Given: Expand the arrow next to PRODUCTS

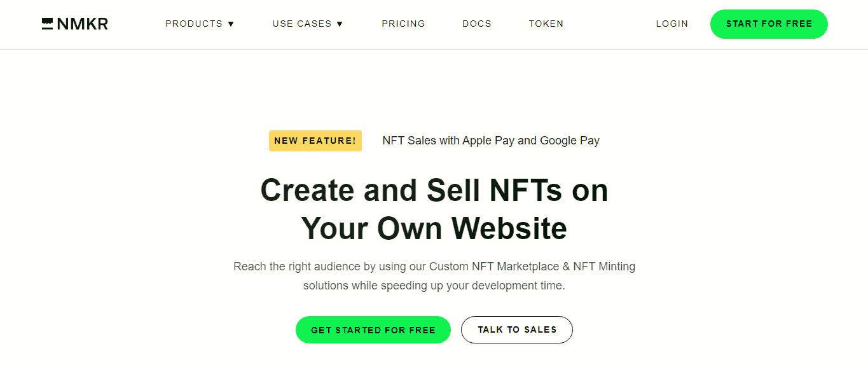Looking at the screenshot, I should pyautogui.click(x=231, y=24).
